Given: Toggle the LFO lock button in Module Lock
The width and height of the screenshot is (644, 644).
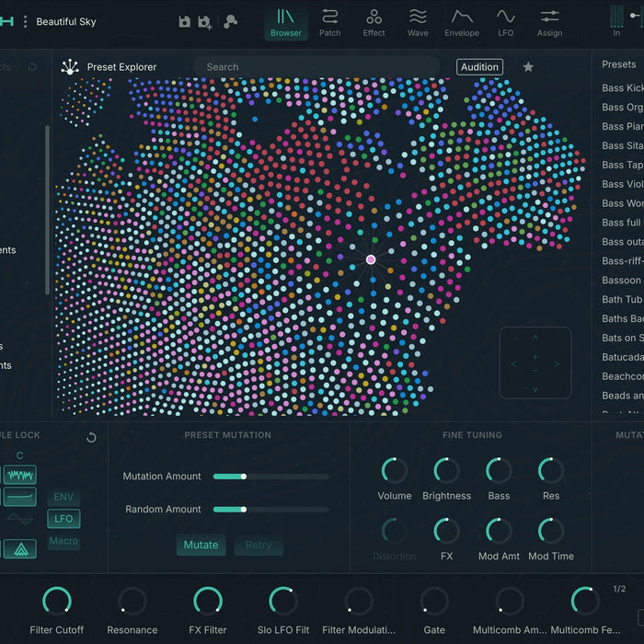Looking at the screenshot, I should [63, 519].
